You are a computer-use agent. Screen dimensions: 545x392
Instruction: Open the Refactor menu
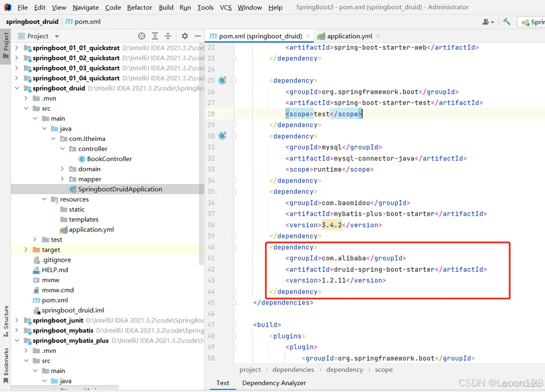tap(139, 7)
